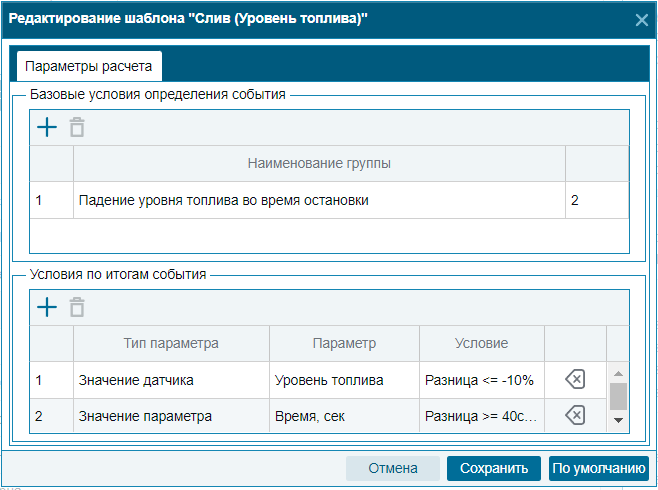Clear condition in 'Значение датчика' row
Screen dimensions: 658x490
click(575, 380)
